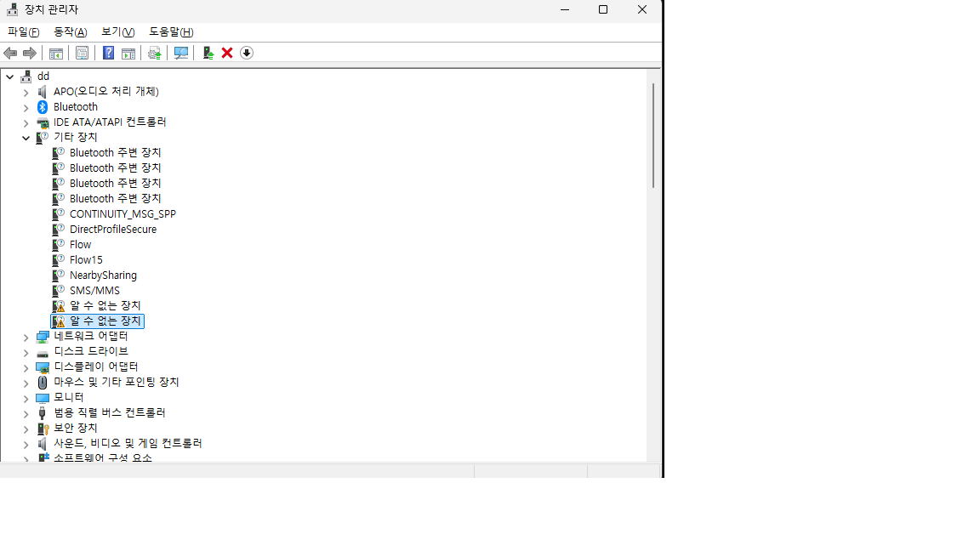Click the vertical scrollbar thumb
The height and width of the screenshot is (551, 980).
653,136
